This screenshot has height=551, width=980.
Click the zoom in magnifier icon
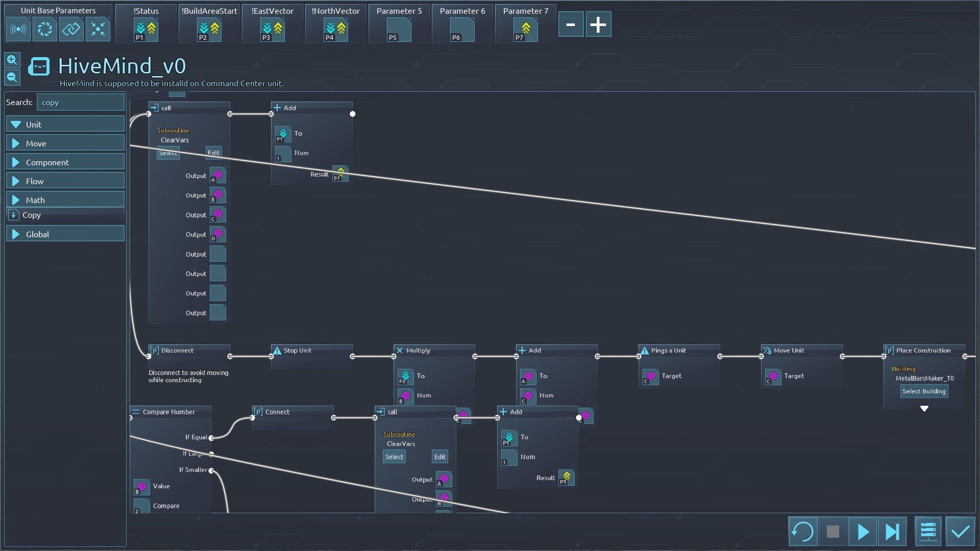(x=12, y=60)
